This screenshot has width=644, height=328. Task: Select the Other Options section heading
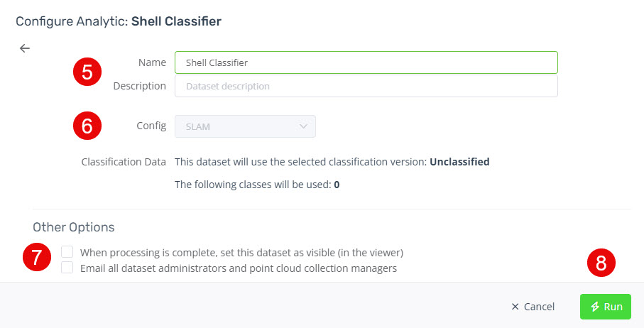pyautogui.click(x=74, y=227)
